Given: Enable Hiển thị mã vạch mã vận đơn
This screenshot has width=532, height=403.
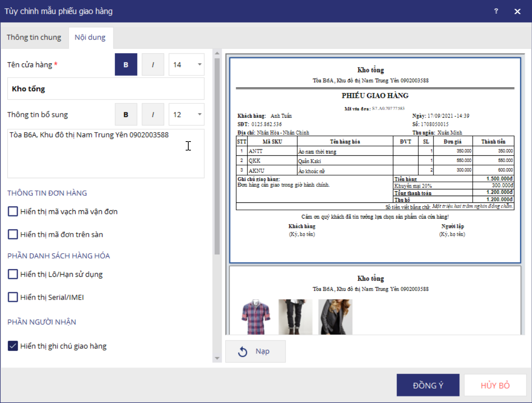Looking at the screenshot, I should [13, 212].
